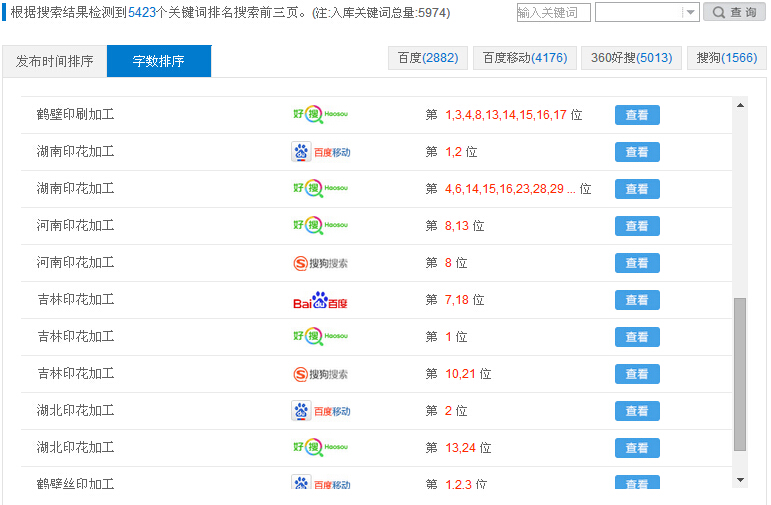Click Sogou logo in 河南印花加工 rank 8 row

coord(320,263)
